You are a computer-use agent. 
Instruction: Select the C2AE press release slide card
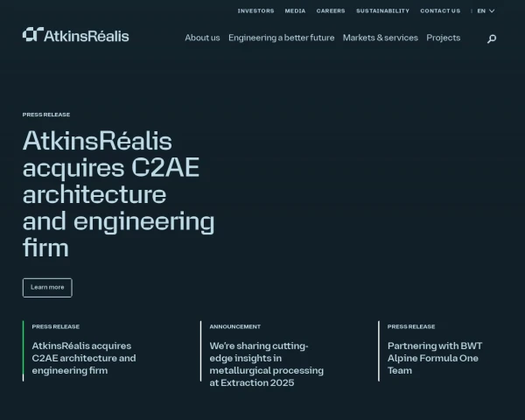[x=84, y=351]
